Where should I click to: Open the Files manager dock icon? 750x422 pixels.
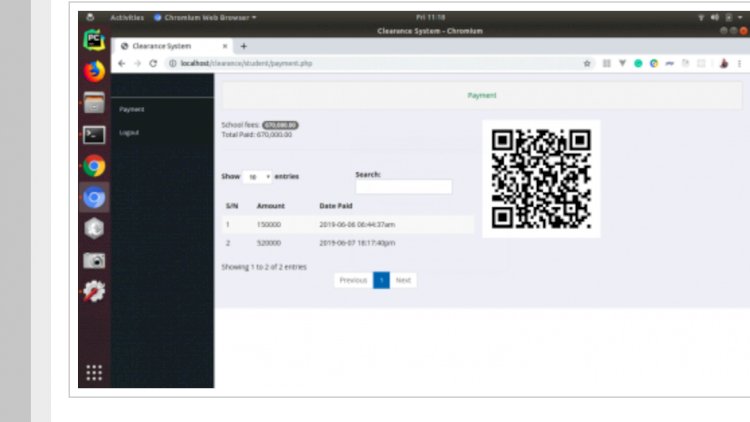(x=94, y=102)
